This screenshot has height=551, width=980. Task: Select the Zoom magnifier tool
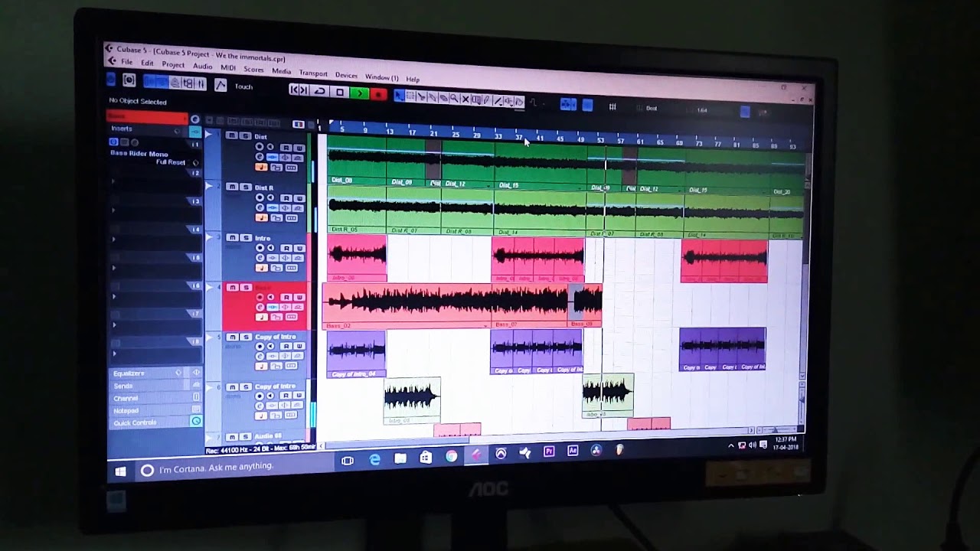pos(453,98)
